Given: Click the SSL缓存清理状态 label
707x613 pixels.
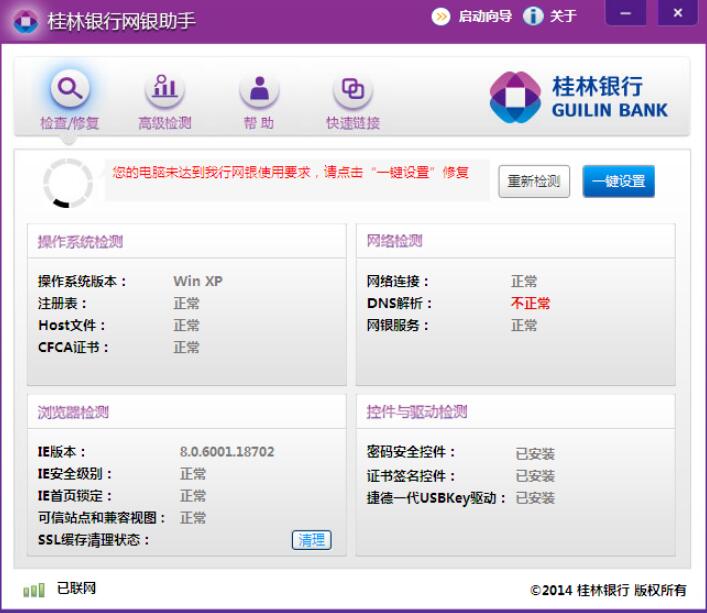Looking at the screenshot, I should pos(94,540).
